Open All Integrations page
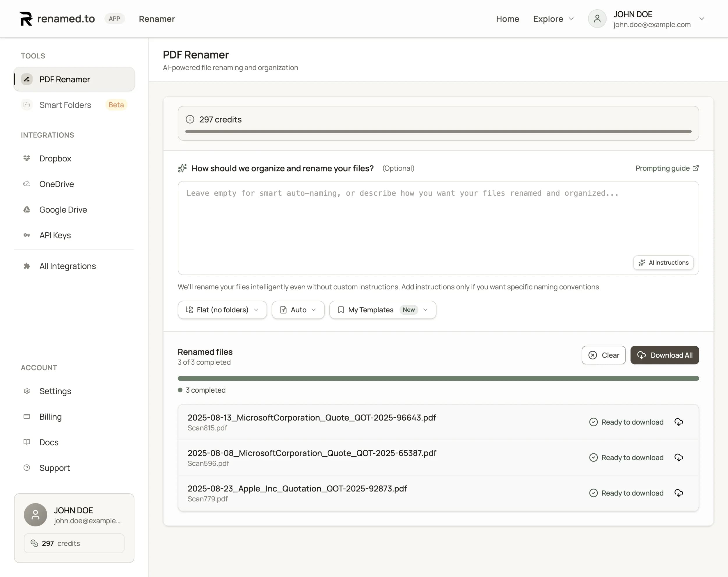The width and height of the screenshot is (728, 577). pyautogui.click(x=67, y=266)
